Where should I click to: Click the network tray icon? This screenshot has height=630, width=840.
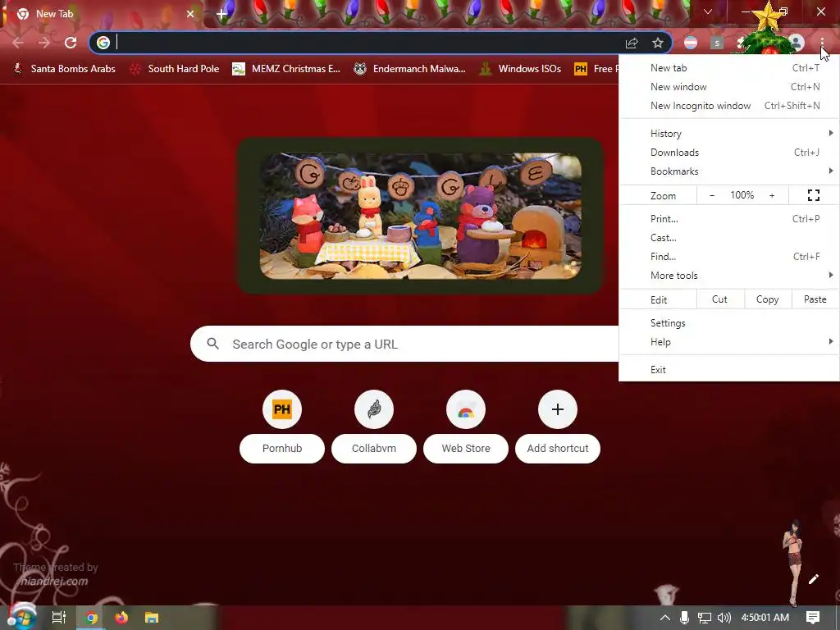704,618
